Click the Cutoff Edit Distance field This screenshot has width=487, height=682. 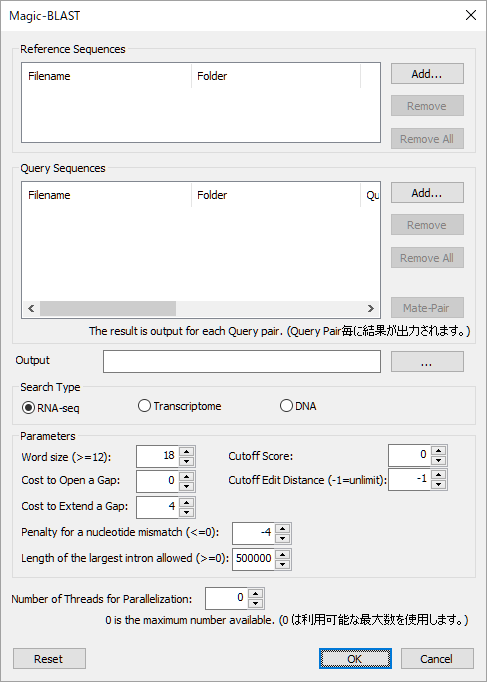tap(409, 479)
